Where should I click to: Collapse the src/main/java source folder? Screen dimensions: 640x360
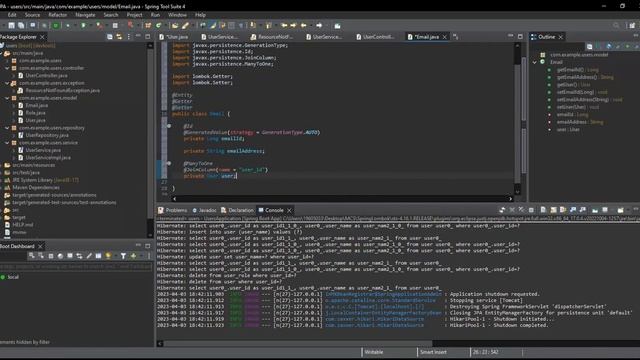tap(2, 53)
